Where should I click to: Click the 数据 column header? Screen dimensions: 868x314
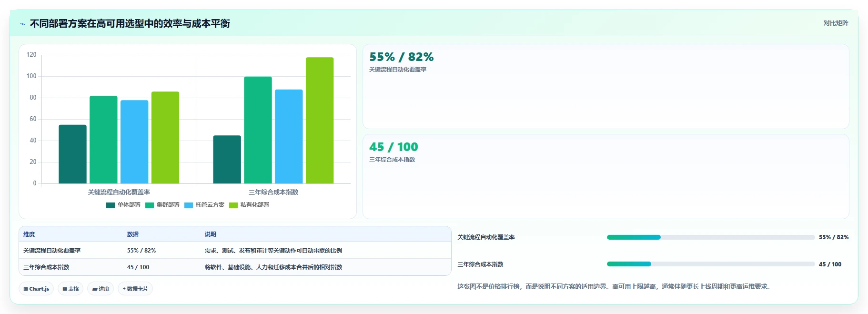132,234
